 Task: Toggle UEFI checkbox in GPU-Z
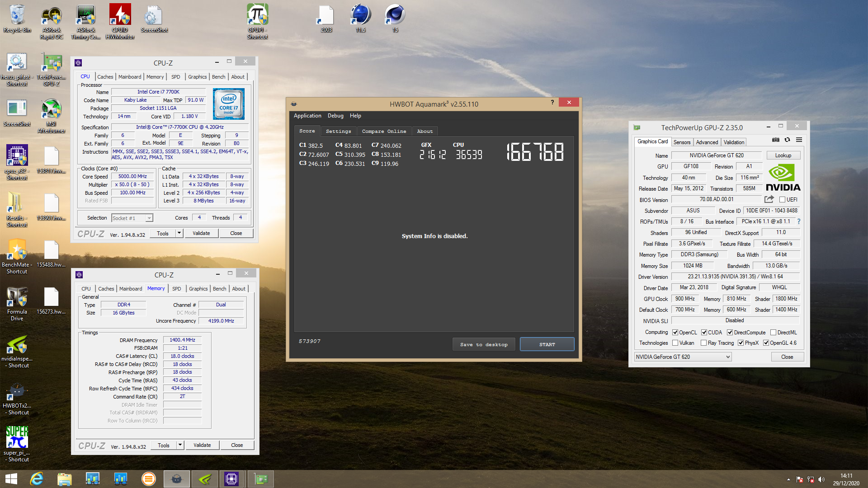pyautogui.click(x=782, y=200)
